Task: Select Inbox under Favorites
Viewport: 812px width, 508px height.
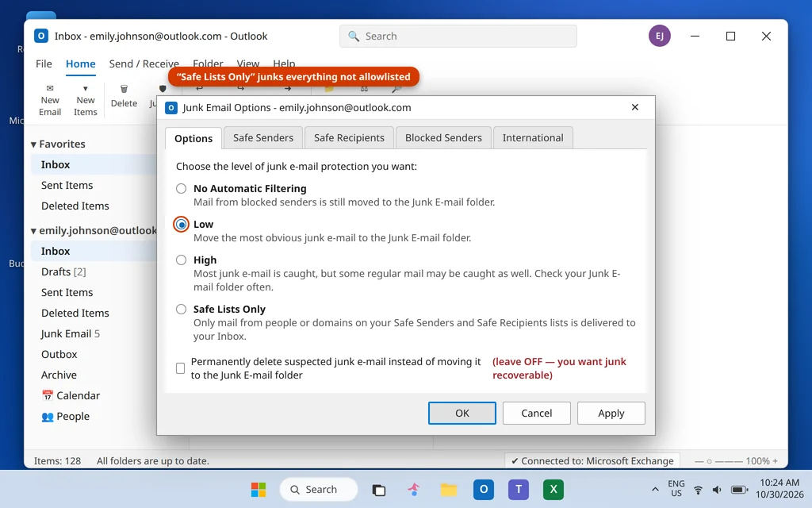Action: click(x=94, y=165)
